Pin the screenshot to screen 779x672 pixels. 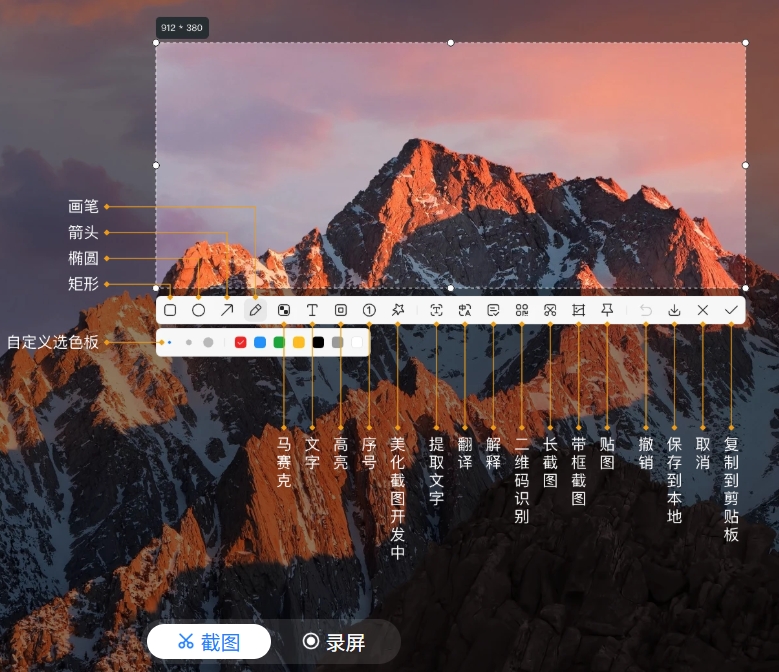tap(607, 310)
